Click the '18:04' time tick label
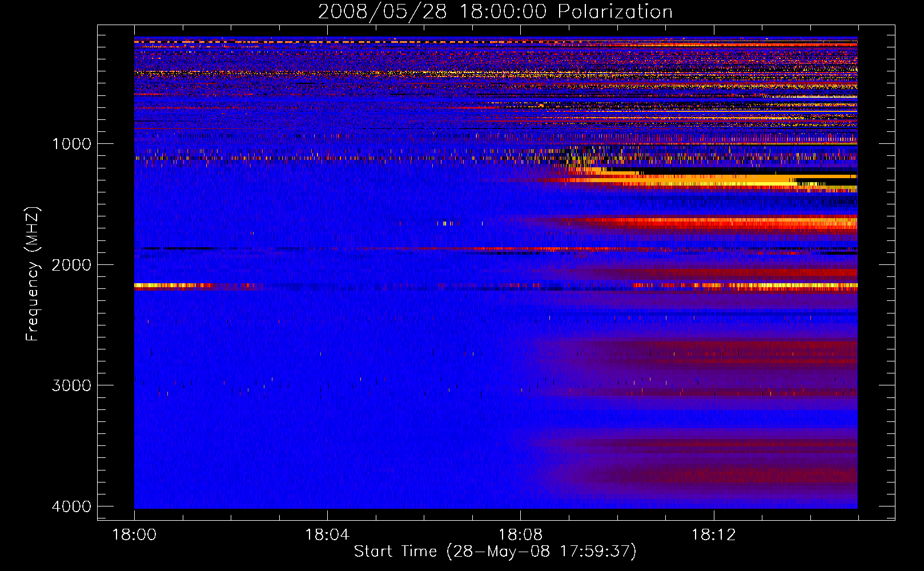This screenshot has width=924, height=571. coord(327,535)
